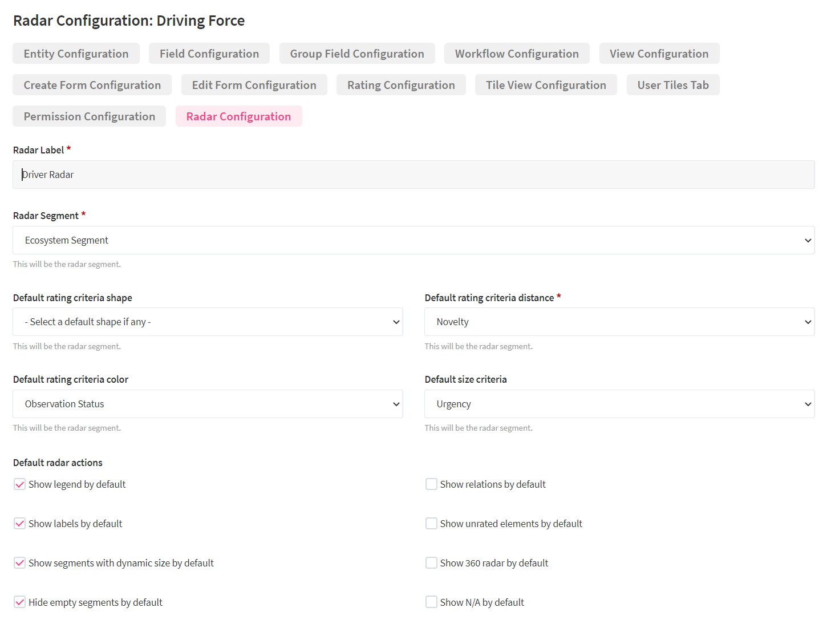Switch to Permission Configuration tab
Image resolution: width=831 pixels, height=644 pixels.
pos(89,116)
